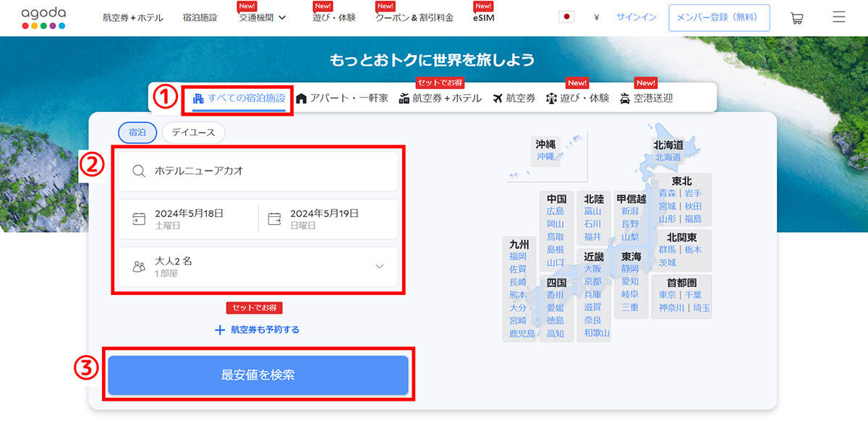The height and width of the screenshot is (426, 868).
Task: Click 茨城 in the 北関東 region
Action: (667, 263)
